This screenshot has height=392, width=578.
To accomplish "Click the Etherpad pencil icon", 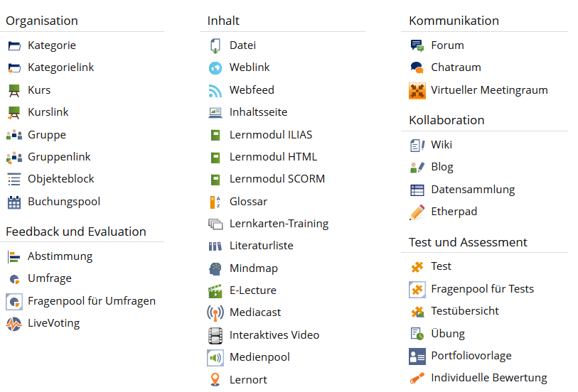I will pos(417,212).
